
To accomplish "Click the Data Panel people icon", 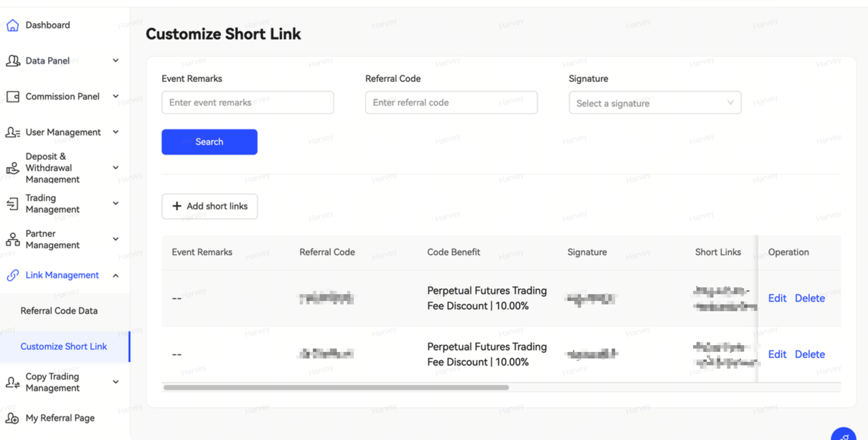I will (x=12, y=61).
